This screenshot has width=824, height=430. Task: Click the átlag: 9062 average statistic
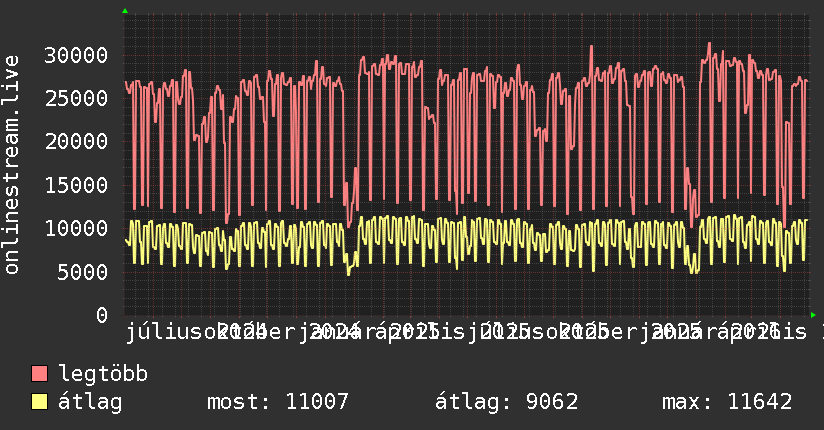coord(506,402)
